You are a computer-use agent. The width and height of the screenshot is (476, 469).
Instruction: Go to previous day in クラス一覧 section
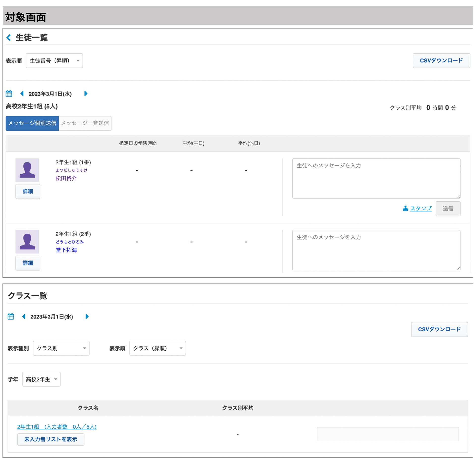(x=24, y=316)
